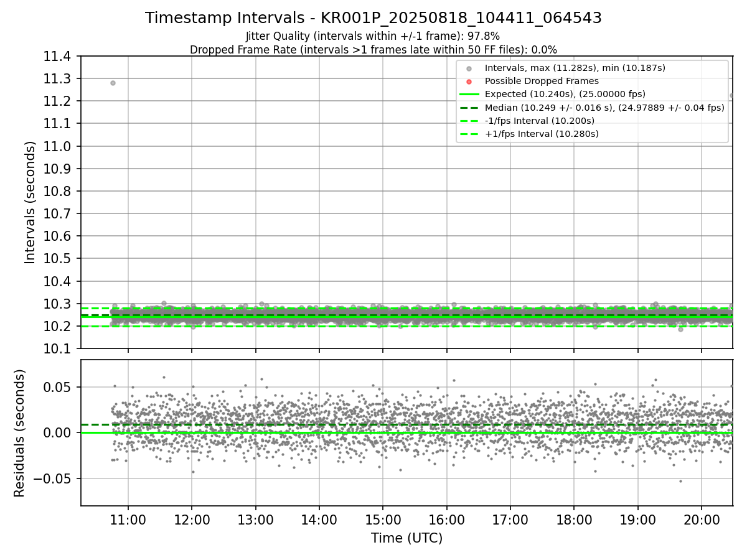Click the legend entry starting 'Median (10.249'
Viewport: 747px width, 560px height.
pyautogui.click(x=604, y=108)
